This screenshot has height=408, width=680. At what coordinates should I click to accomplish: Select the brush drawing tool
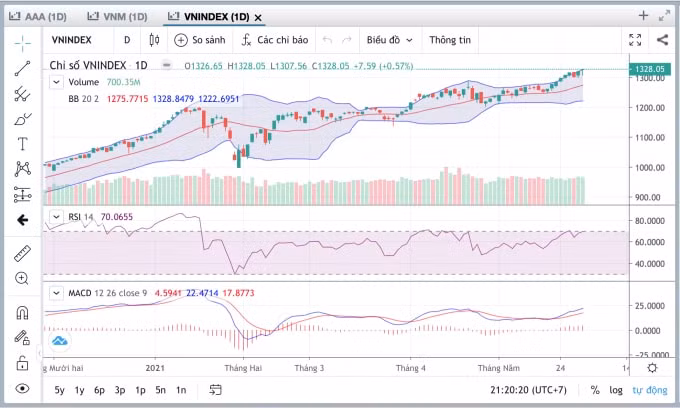tap(22, 119)
